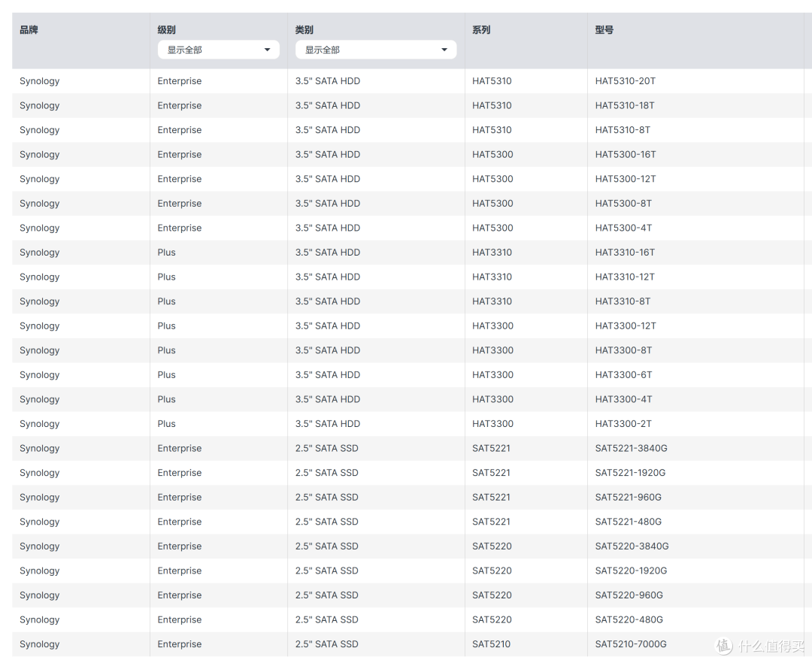Click series cell in HAT3310-16T row

[492, 253]
